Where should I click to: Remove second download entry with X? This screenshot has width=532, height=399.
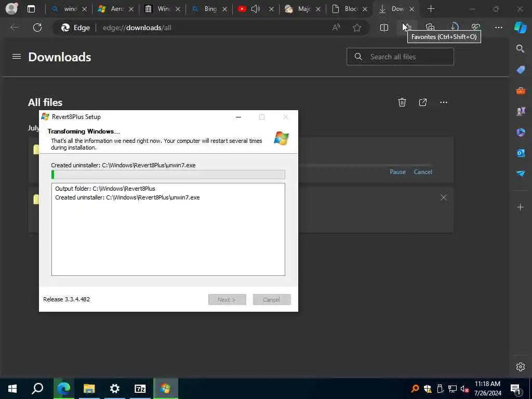(444, 197)
